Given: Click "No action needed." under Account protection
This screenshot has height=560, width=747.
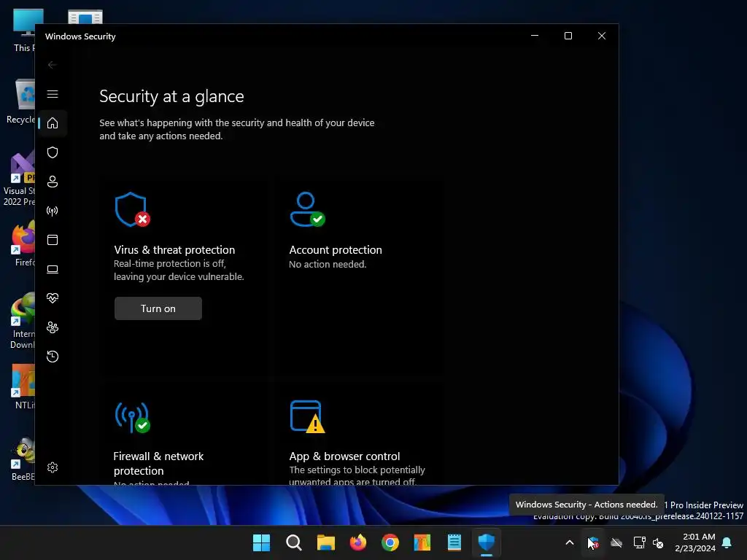Looking at the screenshot, I should point(328,264).
